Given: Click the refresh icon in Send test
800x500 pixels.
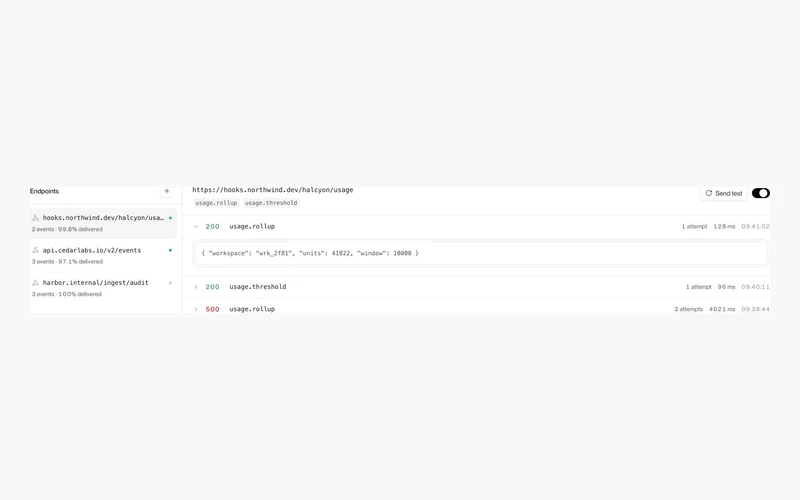Looking at the screenshot, I should pyautogui.click(x=709, y=193).
